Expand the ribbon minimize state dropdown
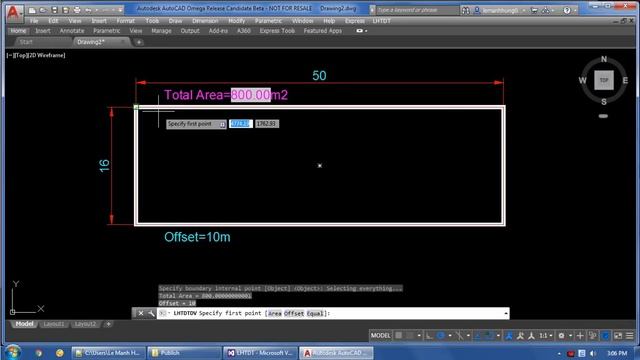Viewport: 640px width, 360px height. (x=366, y=31)
